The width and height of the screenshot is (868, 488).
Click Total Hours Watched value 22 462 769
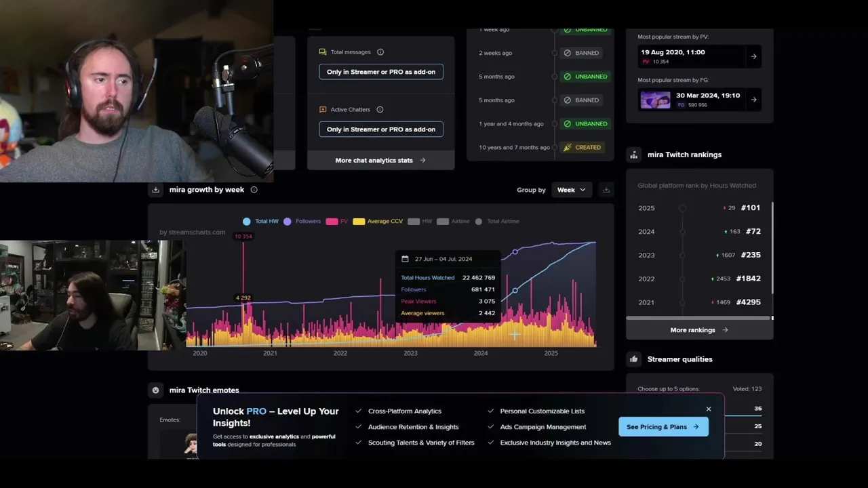pos(479,278)
